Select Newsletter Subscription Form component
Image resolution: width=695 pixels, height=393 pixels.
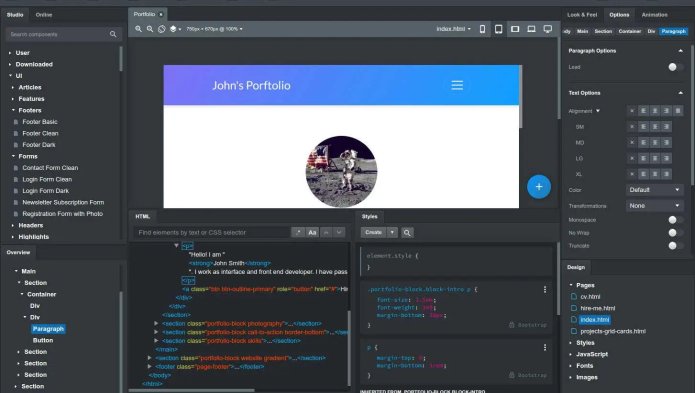click(63, 202)
